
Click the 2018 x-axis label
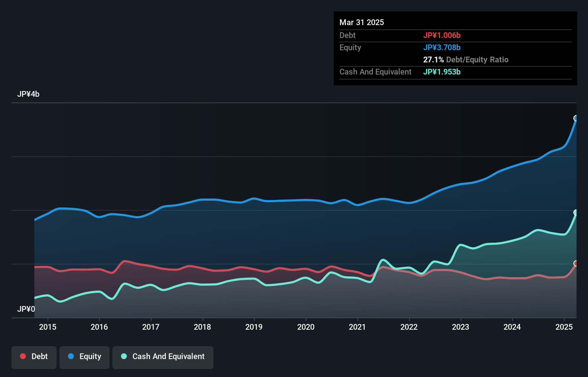202,327
